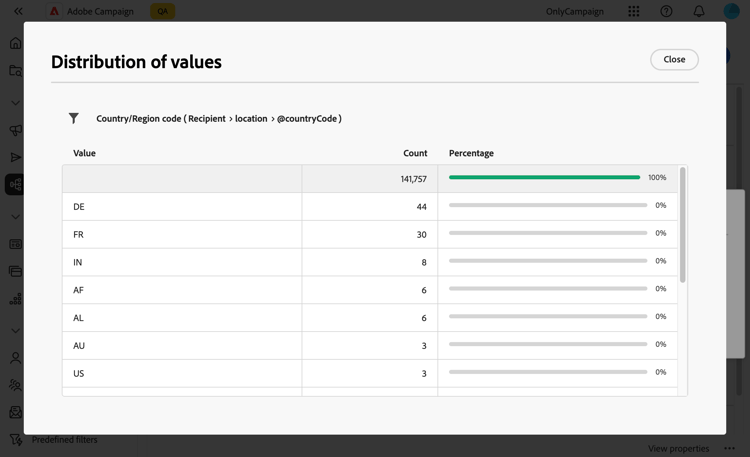
Task: Open the apps grid switcher icon
Action: pyautogui.click(x=634, y=12)
